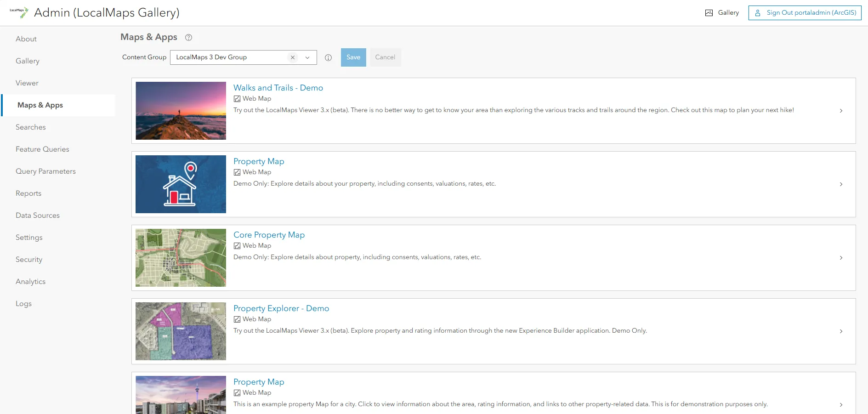Open the Property Explorer - Demo link
The image size is (868, 414).
tap(281, 308)
